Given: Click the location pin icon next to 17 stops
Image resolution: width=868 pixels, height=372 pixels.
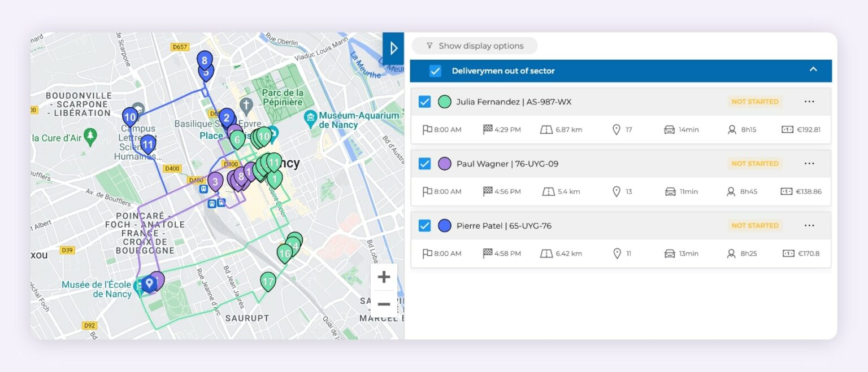Looking at the screenshot, I should click(x=617, y=129).
